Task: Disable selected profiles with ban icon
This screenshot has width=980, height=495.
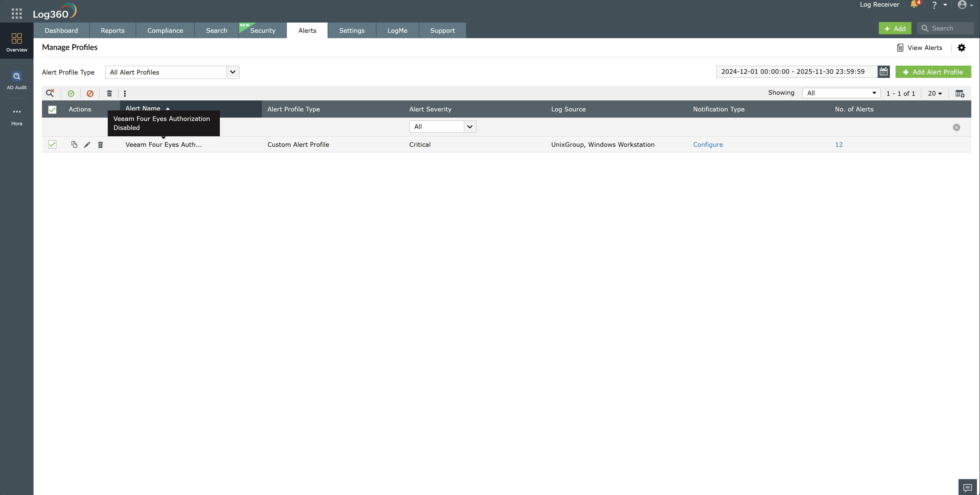Action: coord(90,93)
